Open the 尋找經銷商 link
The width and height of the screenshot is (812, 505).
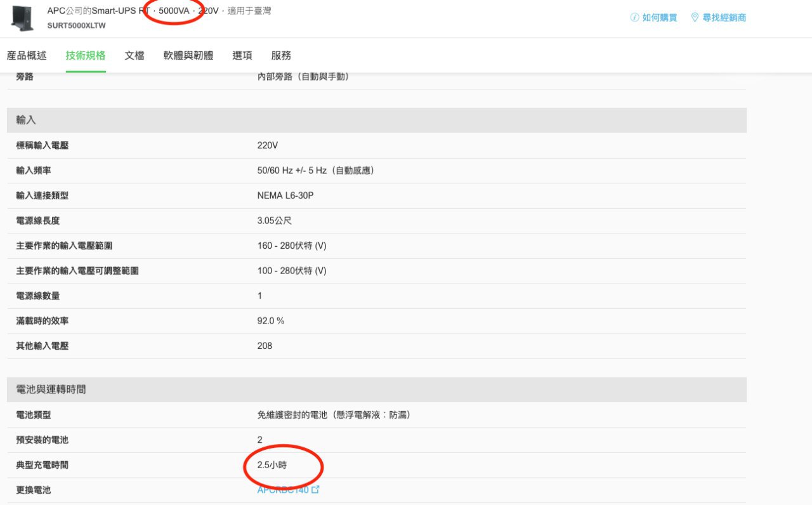coord(724,18)
